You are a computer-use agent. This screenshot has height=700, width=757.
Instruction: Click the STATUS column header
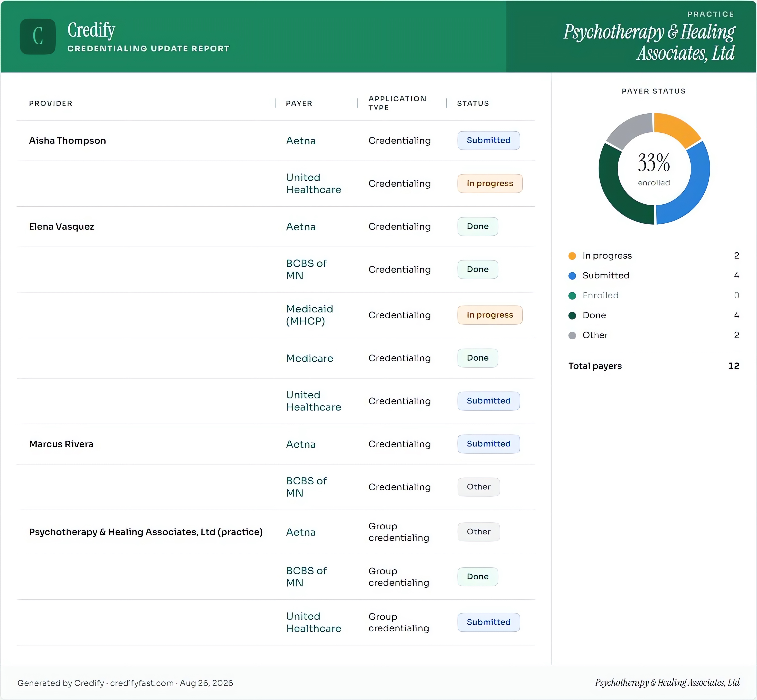473,103
